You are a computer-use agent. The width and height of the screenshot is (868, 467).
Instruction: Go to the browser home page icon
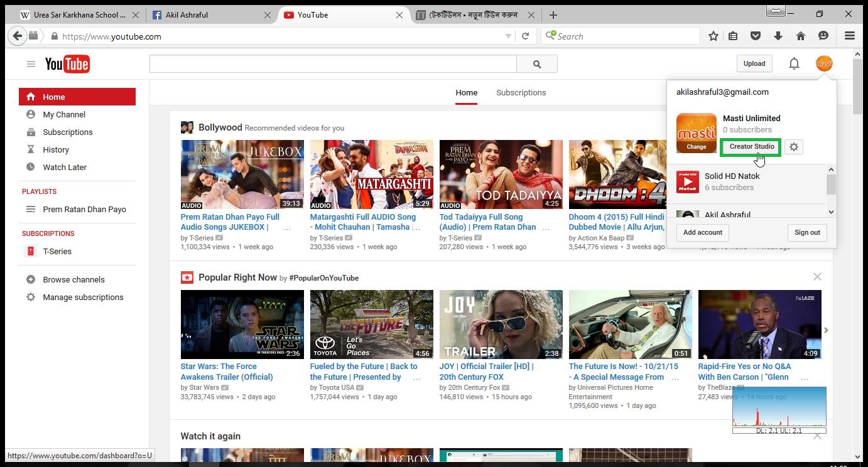(801, 36)
